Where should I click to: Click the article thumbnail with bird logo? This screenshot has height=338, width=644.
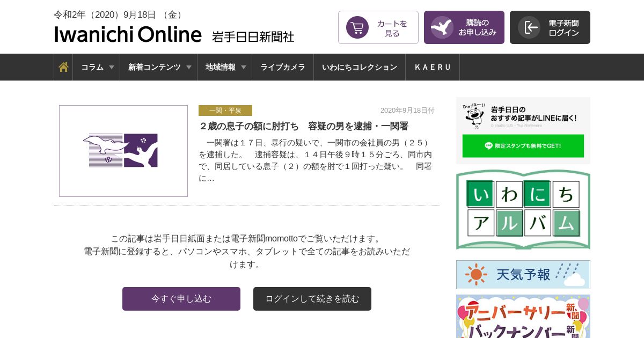(x=123, y=151)
